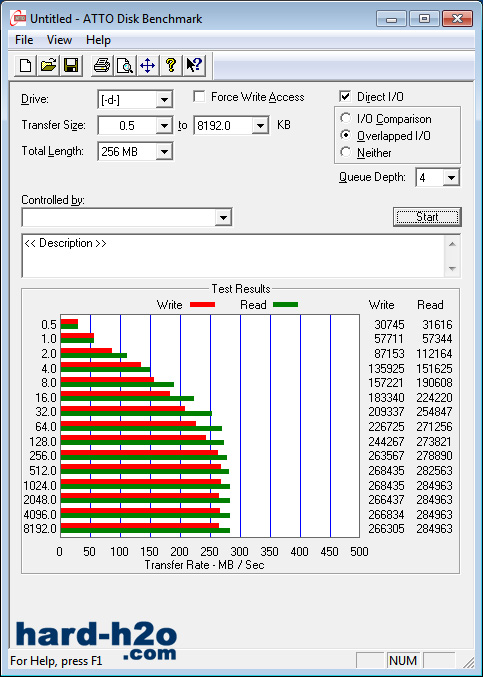Open Total Length dropdown 256 MB
This screenshot has width=483, height=677.
click(164, 152)
